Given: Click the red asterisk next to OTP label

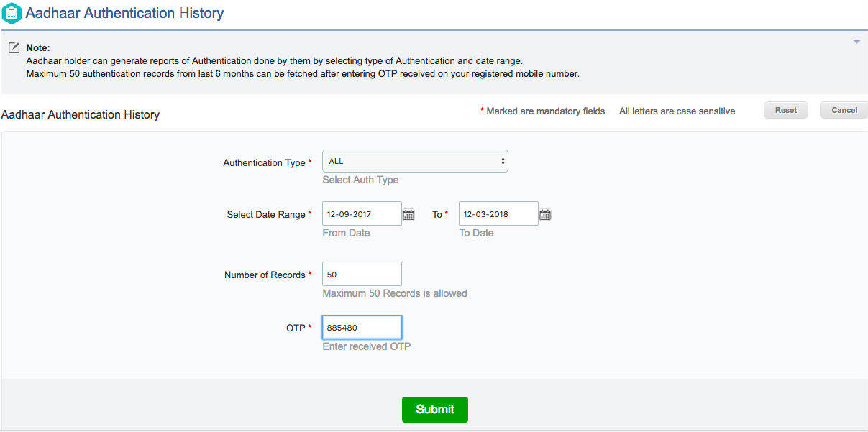Looking at the screenshot, I should 311,328.
